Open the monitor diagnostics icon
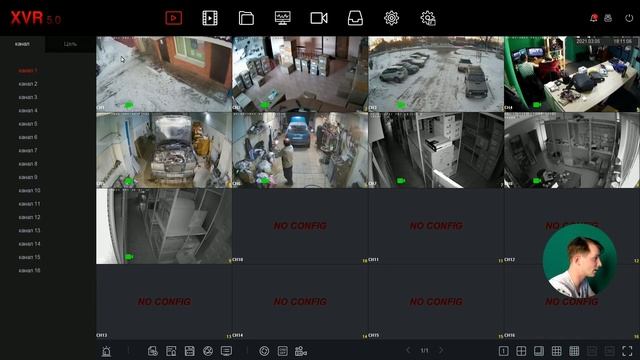The height and width of the screenshot is (360, 640). (x=282, y=18)
